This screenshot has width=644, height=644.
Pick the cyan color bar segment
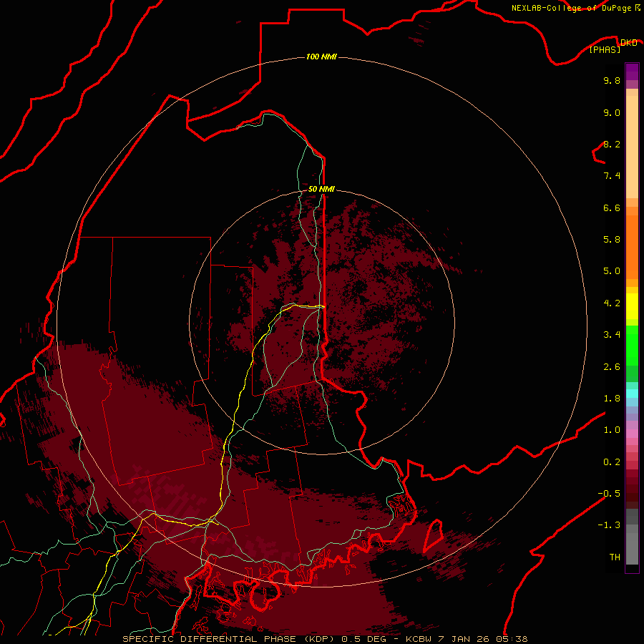[x=632, y=394]
